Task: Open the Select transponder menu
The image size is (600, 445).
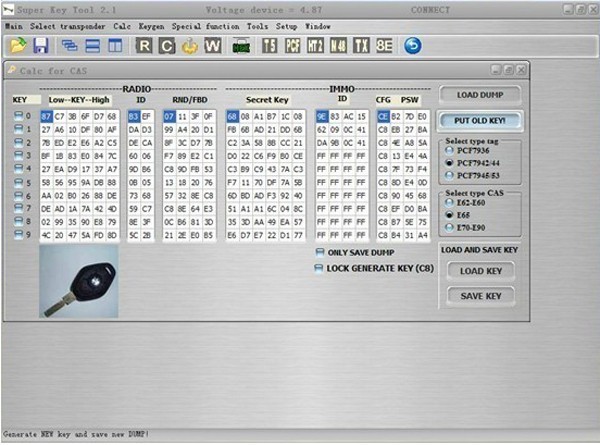Action: (70, 24)
